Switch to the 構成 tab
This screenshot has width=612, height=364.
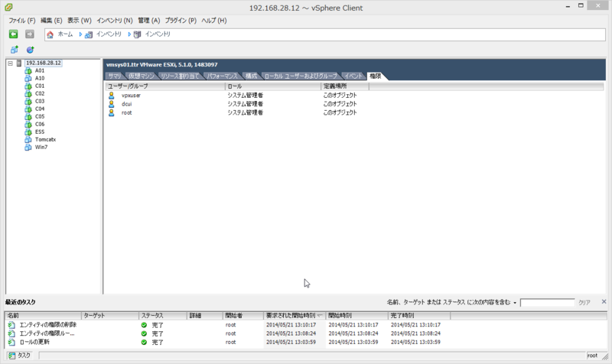coord(252,76)
